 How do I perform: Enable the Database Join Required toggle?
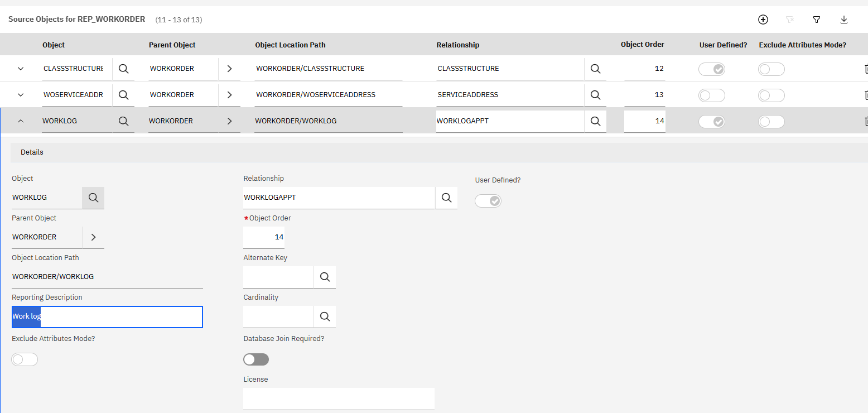click(255, 359)
